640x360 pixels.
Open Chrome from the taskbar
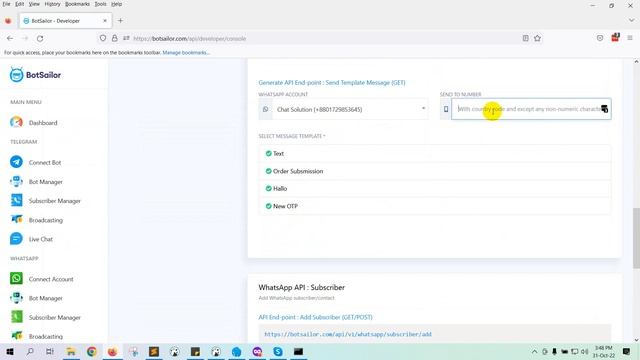(91, 351)
